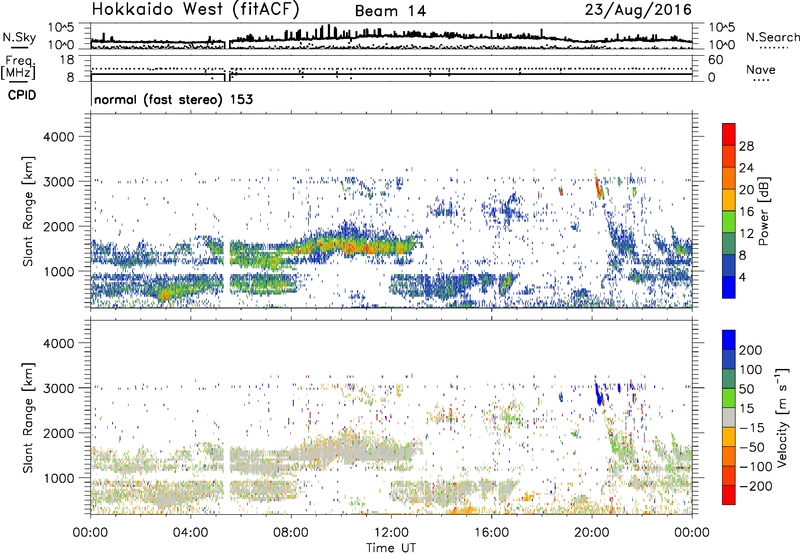Click the '1000' tick on the velocity panel

59,478
